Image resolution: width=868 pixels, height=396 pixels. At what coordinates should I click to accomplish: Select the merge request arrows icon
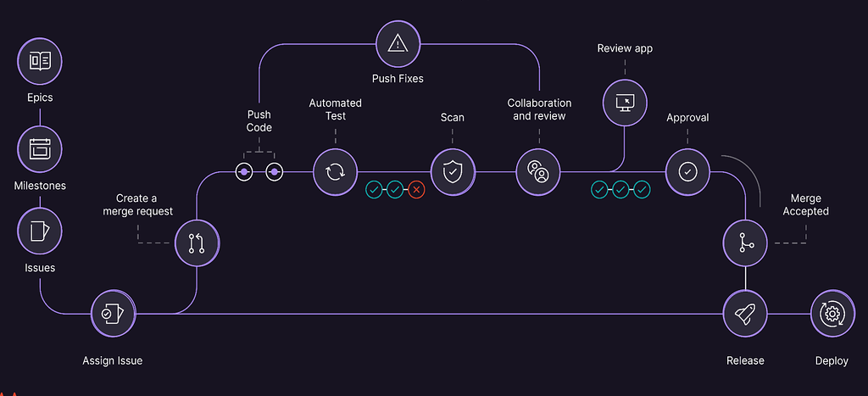pyautogui.click(x=197, y=243)
